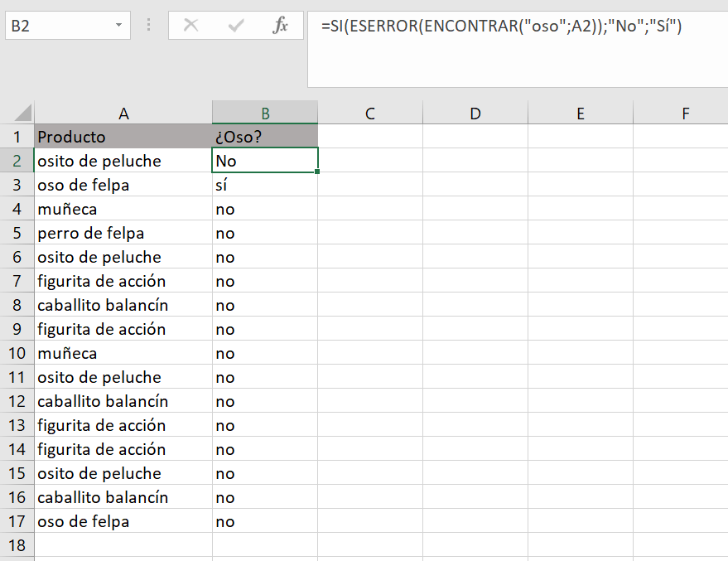Click the Cancel (X) formula bar icon

pos(190,25)
